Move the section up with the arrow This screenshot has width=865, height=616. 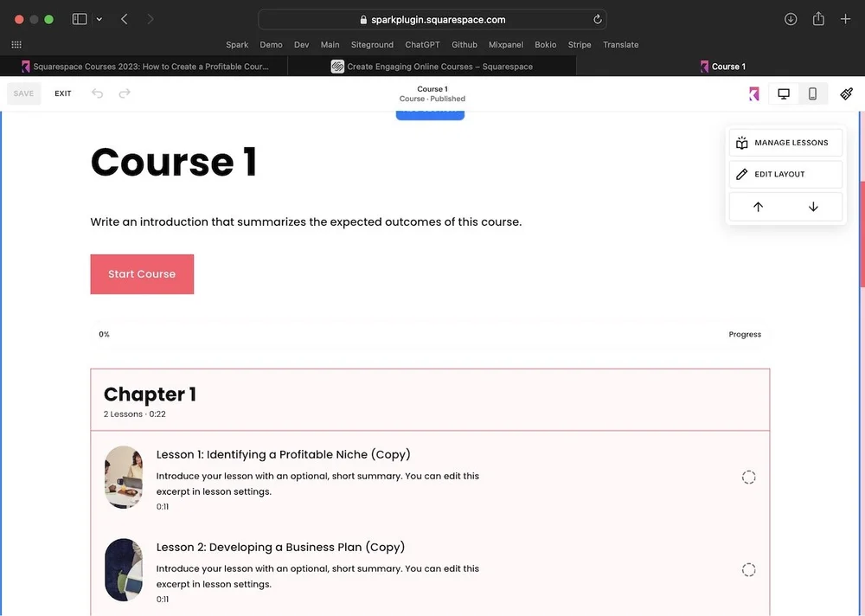click(758, 207)
